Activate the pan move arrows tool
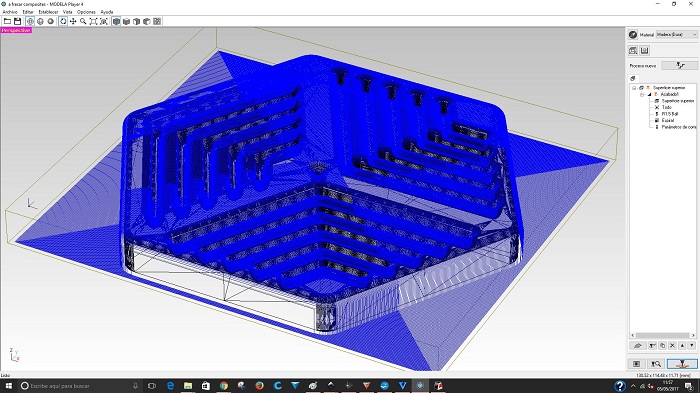This screenshot has height=393, width=700. pyautogui.click(x=73, y=21)
